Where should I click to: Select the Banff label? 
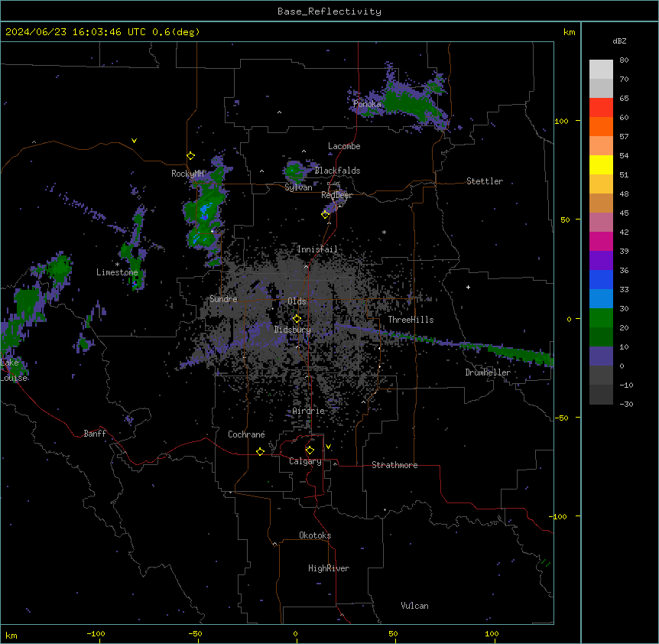[x=95, y=434]
